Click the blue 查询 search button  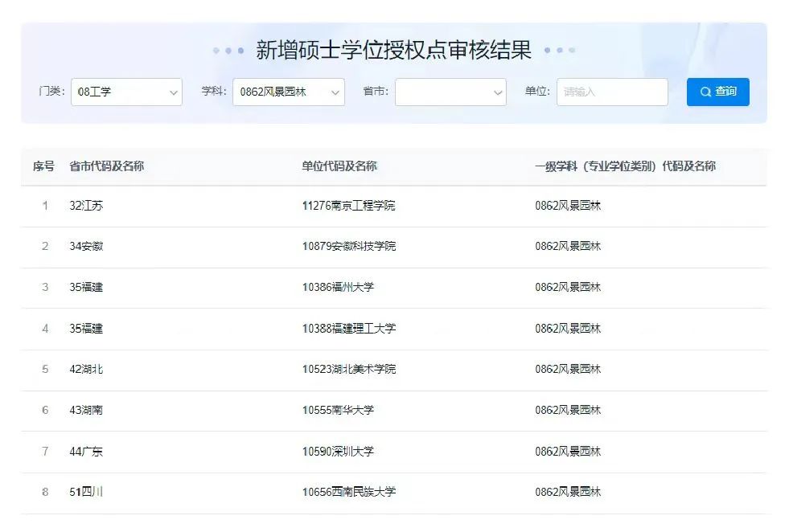click(x=717, y=92)
